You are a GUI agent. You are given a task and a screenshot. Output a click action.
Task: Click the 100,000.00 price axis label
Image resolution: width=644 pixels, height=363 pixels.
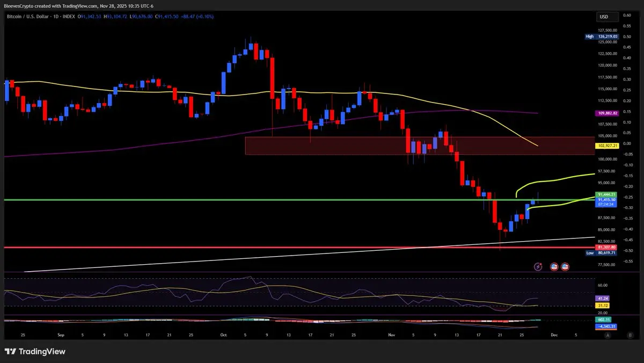click(608, 159)
